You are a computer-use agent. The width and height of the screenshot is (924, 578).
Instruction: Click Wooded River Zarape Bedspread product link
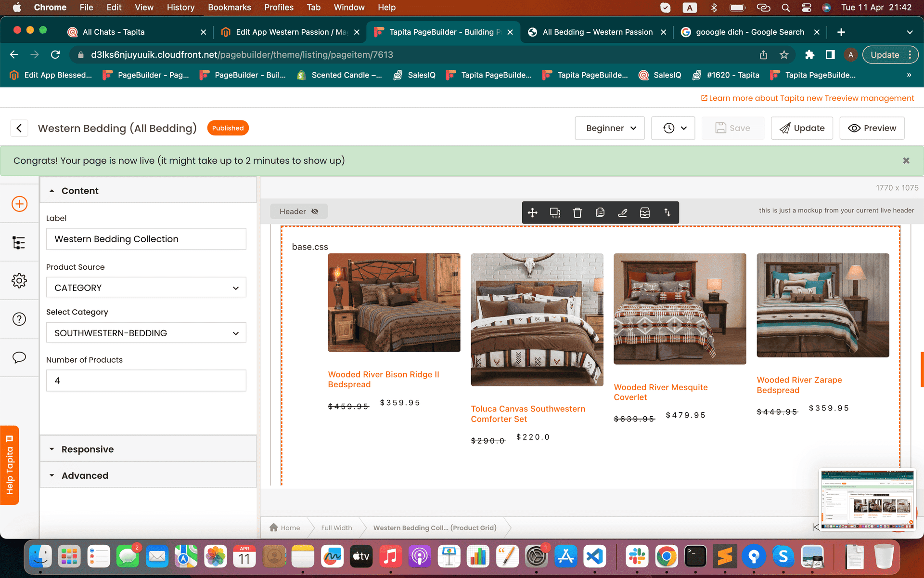pyautogui.click(x=799, y=385)
